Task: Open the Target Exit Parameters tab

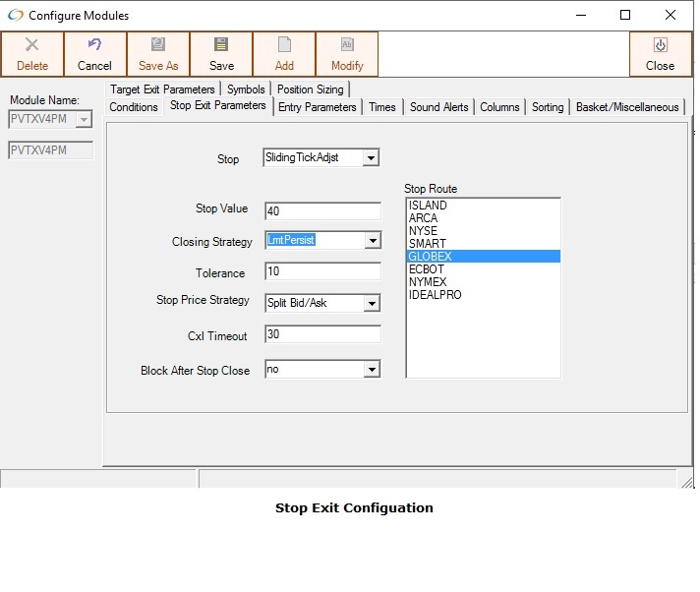Action: point(162,89)
